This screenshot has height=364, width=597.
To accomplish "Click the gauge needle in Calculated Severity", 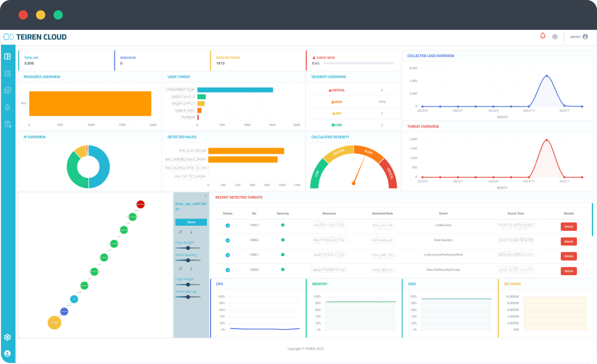I will coord(359,170).
